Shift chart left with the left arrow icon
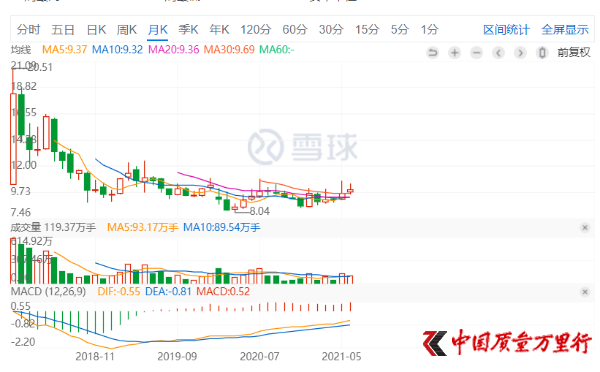Viewport: 600px width, 372px height. click(x=498, y=52)
